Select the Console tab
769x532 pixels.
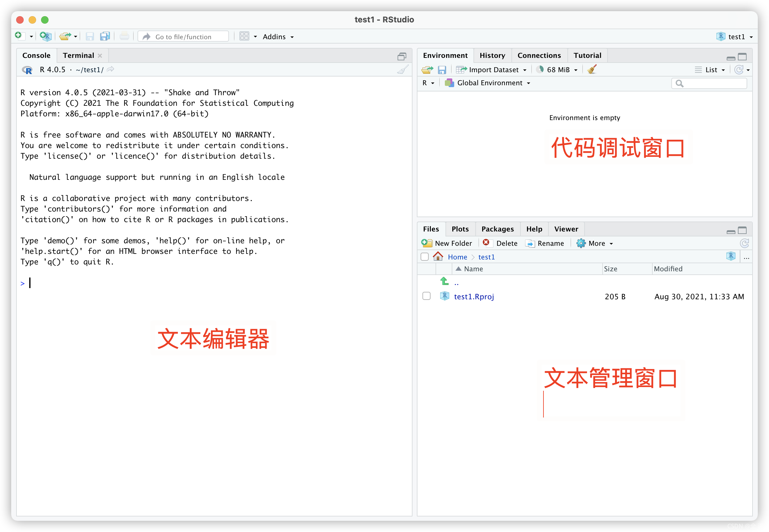point(36,55)
